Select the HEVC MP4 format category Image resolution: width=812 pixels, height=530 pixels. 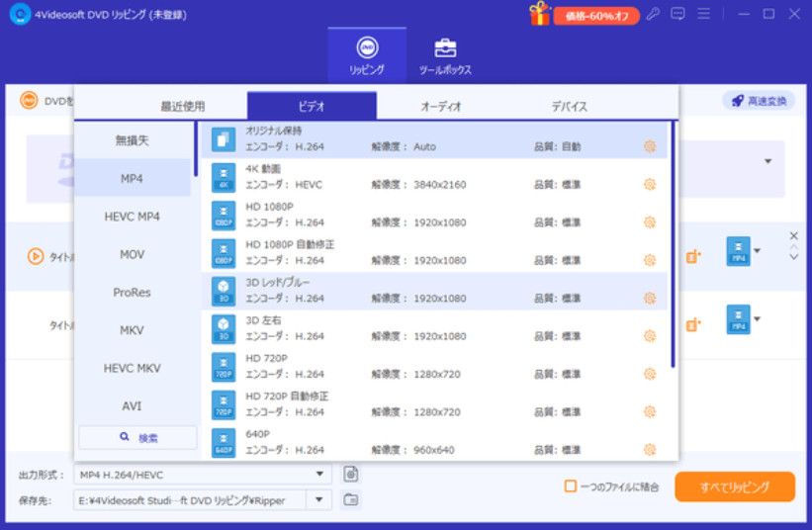point(133,217)
